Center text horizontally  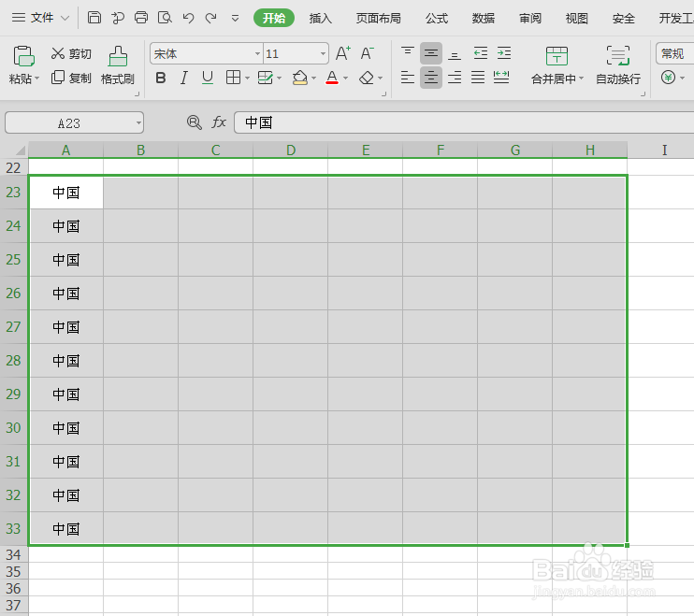point(431,78)
